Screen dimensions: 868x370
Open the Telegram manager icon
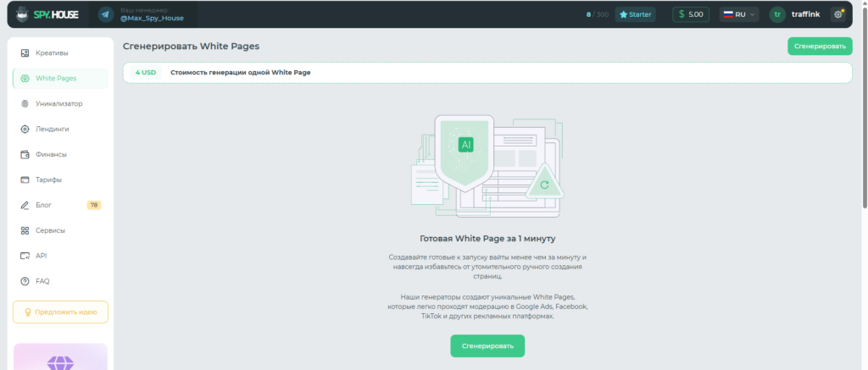click(106, 14)
